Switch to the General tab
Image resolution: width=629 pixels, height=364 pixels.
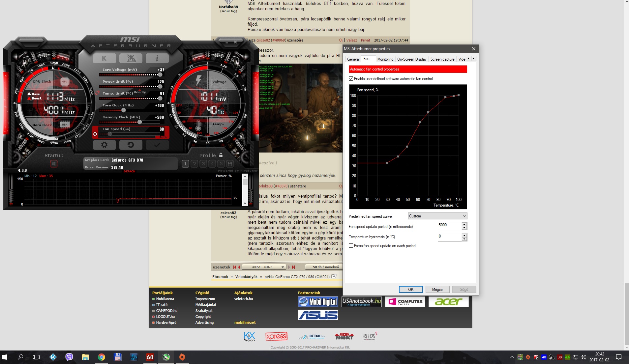coord(353,59)
